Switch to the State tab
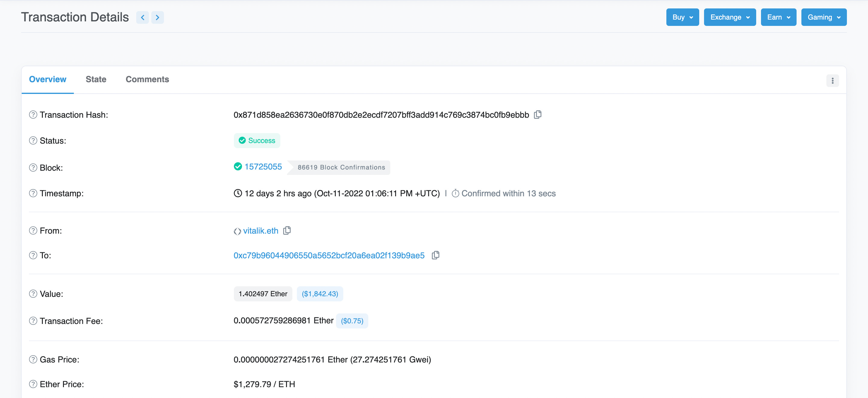 [96, 79]
